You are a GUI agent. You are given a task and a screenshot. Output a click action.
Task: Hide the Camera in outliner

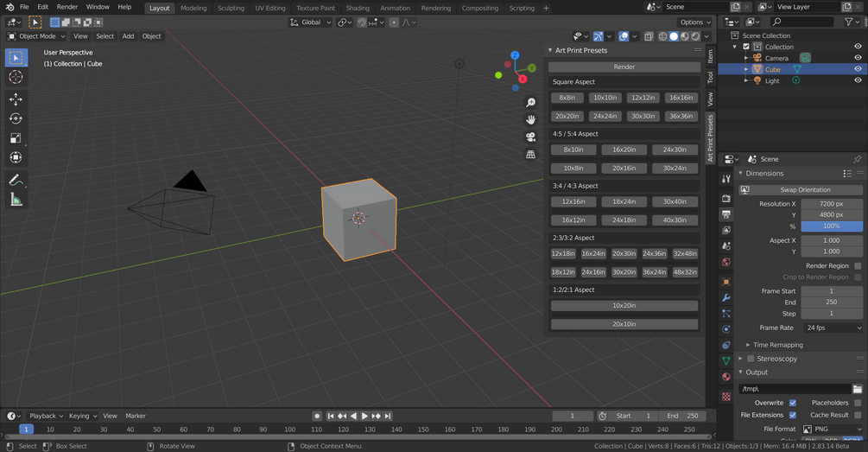[x=858, y=58]
